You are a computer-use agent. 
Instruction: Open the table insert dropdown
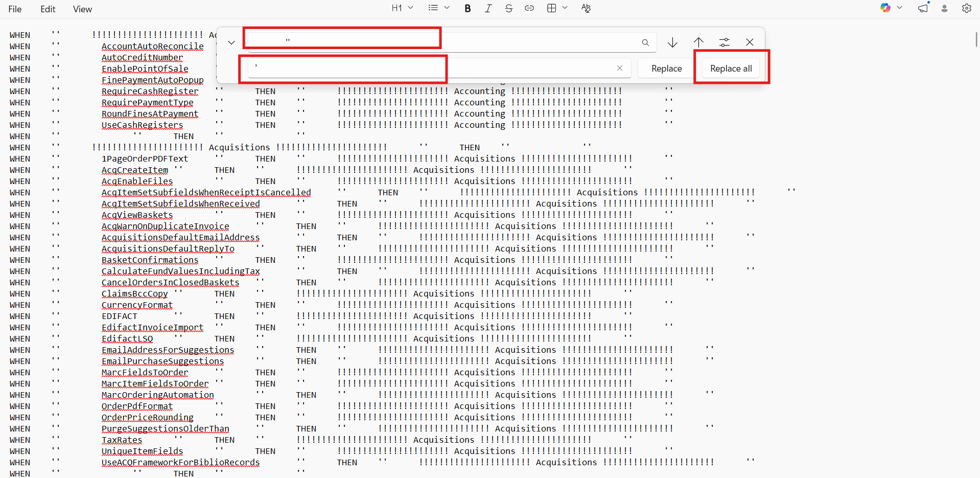tap(557, 8)
